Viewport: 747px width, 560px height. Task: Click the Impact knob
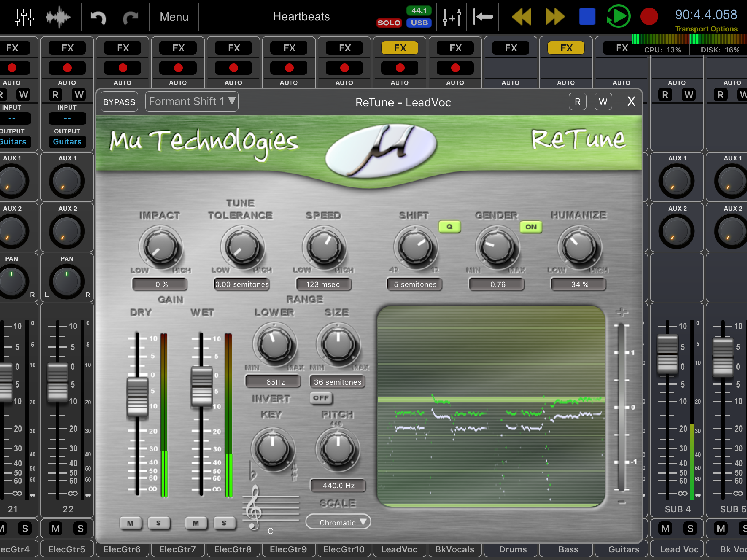tap(160, 247)
